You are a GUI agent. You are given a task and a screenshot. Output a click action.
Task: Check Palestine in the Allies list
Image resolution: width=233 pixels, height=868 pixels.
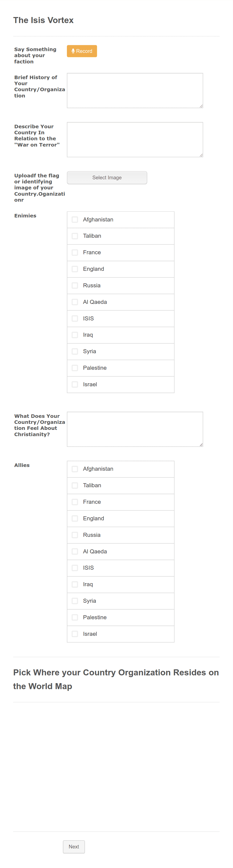tap(74, 617)
